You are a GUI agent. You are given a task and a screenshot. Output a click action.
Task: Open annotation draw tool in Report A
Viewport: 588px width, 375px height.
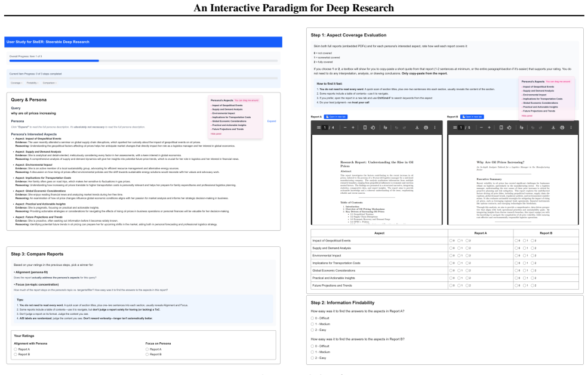pos(385,128)
